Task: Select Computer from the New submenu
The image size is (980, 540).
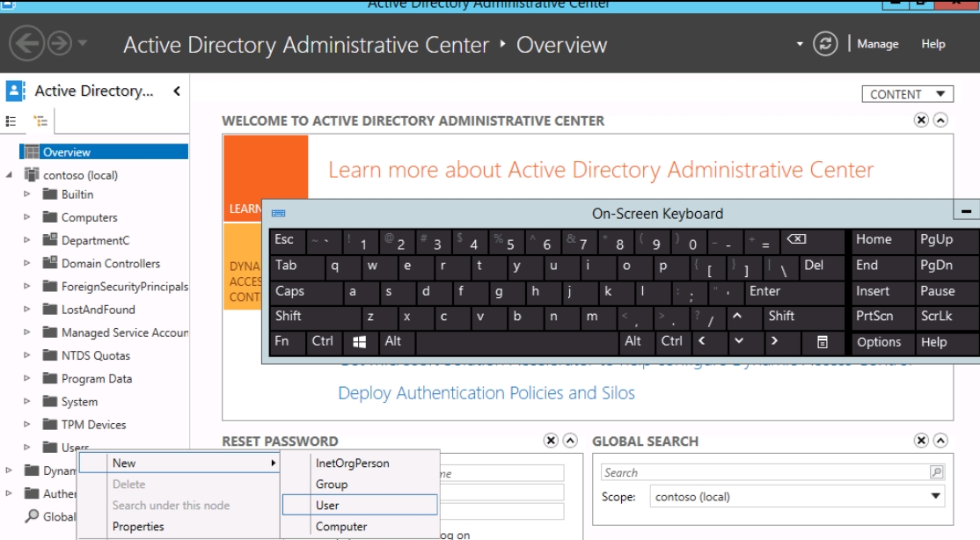Action: pyautogui.click(x=360, y=526)
